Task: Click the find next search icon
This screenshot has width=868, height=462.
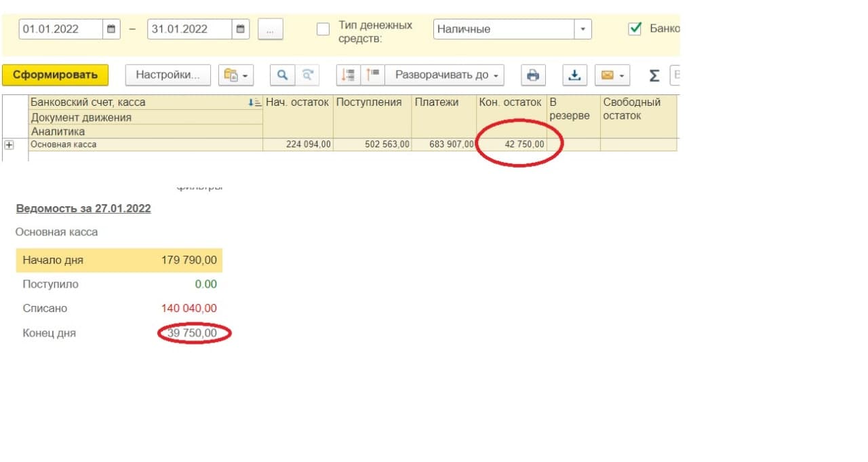Action: pyautogui.click(x=307, y=75)
